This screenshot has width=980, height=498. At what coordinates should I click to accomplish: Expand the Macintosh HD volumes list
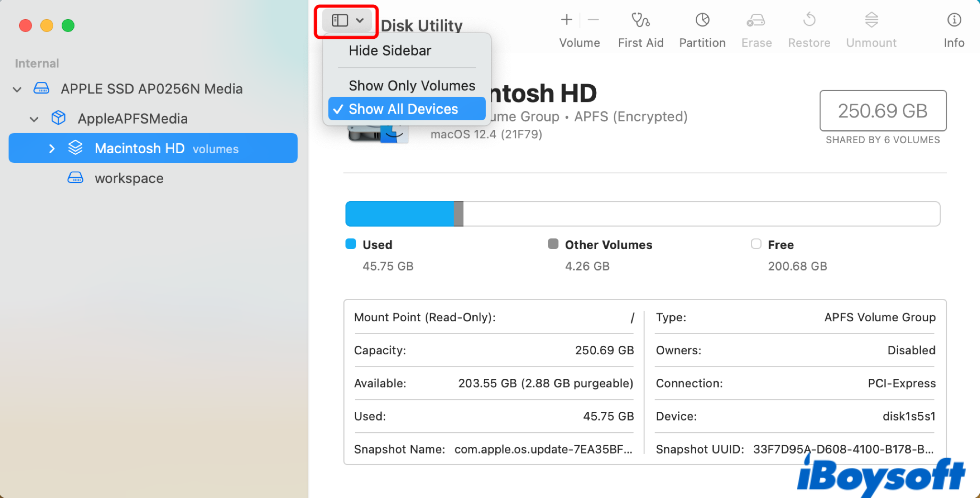point(52,148)
